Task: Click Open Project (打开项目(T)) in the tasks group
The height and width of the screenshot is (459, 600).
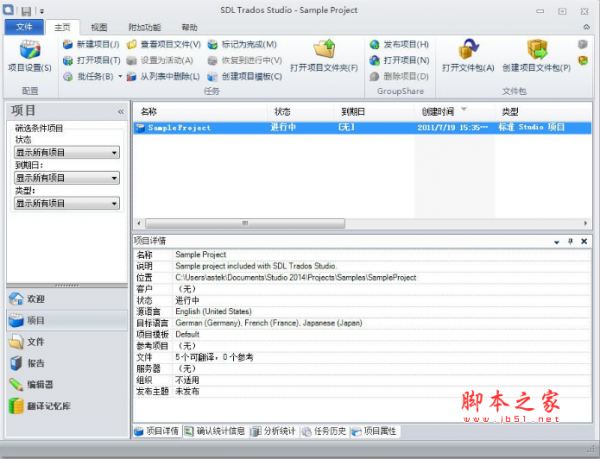Action: pyautogui.click(x=91, y=60)
